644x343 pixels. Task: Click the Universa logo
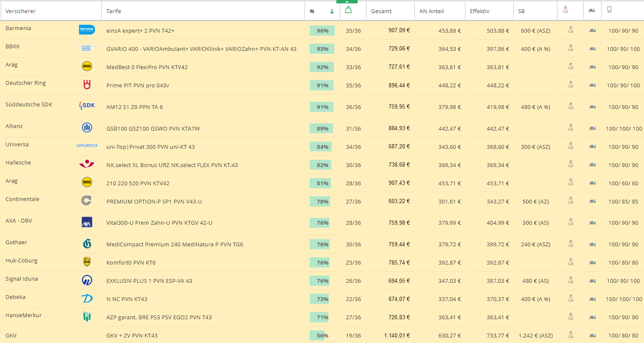point(87,145)
